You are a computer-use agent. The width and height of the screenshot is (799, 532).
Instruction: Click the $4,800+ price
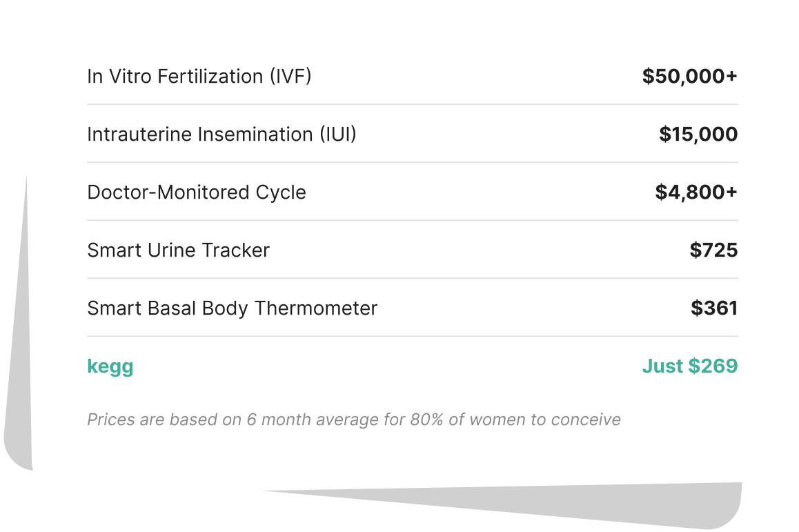click(696, 193)
